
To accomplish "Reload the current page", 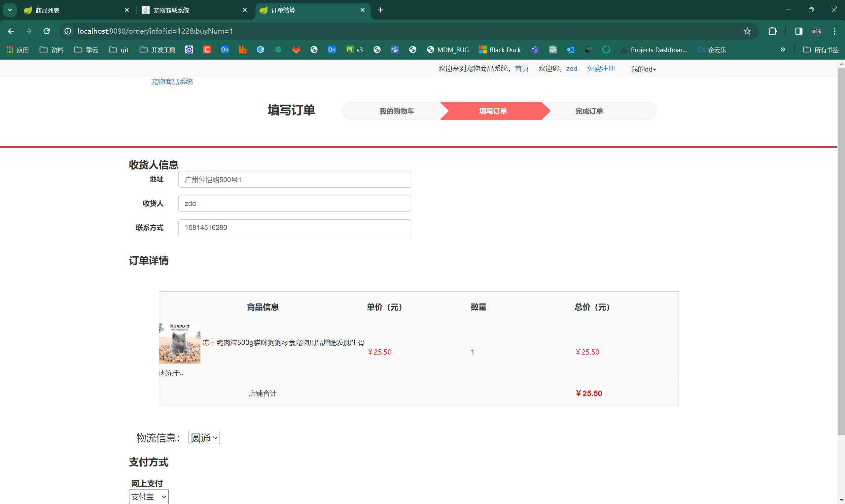I will tap(47, 31).
